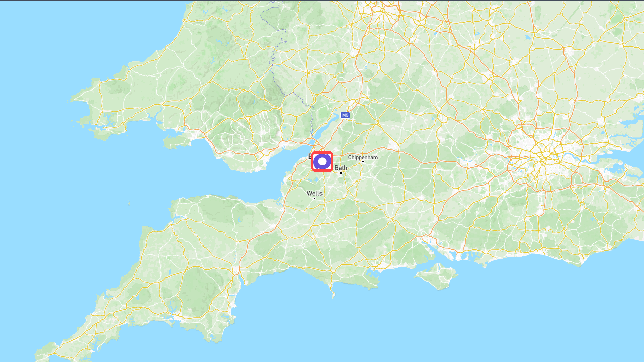Click the purple circle marker near Bristol
The image size is (644, 362).
click(x=322, y=161)
